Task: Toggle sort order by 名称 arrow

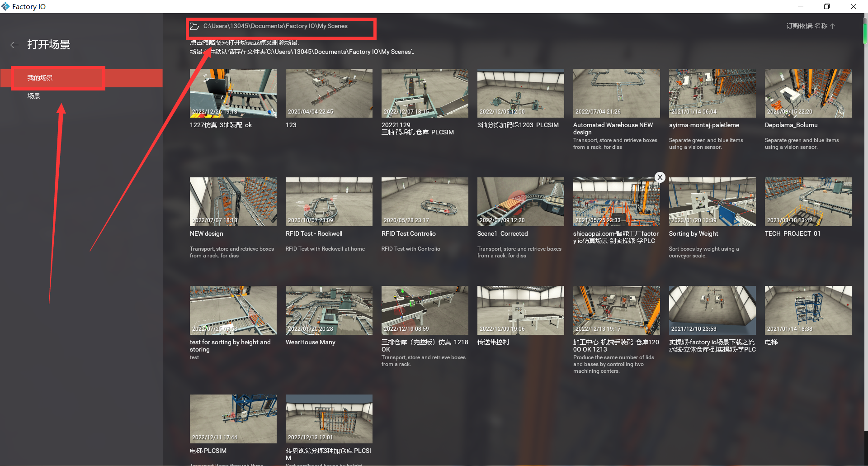Action: (833, 26)
